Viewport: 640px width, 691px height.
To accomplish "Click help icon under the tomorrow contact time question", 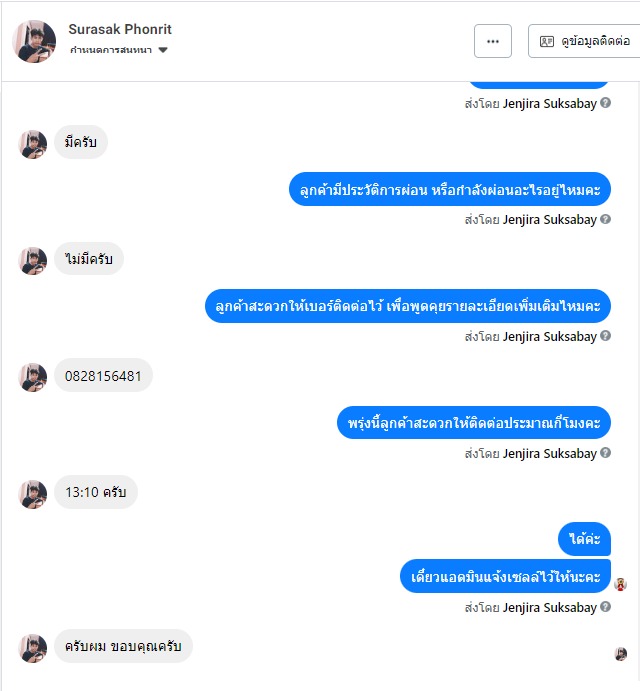I will 606,453.
